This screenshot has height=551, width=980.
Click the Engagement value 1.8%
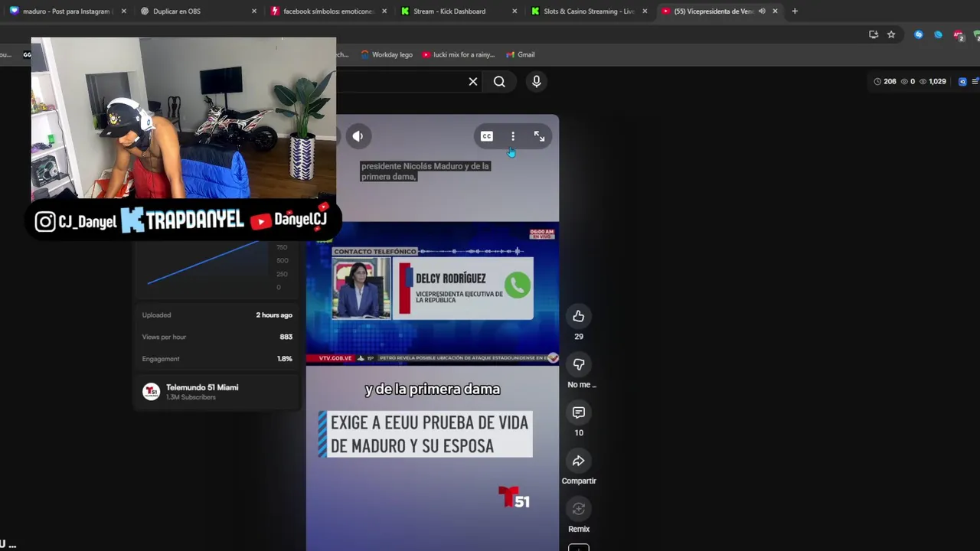point(285,359)
